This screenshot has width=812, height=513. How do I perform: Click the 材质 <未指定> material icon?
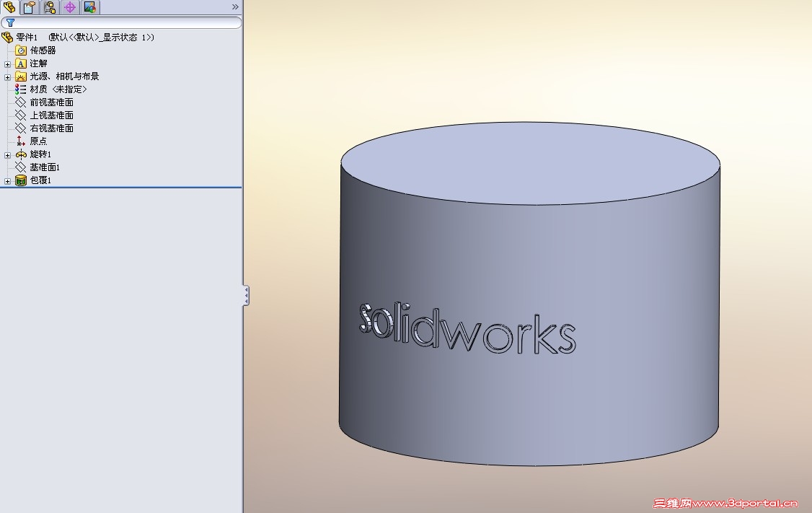(x=20, y=89)
